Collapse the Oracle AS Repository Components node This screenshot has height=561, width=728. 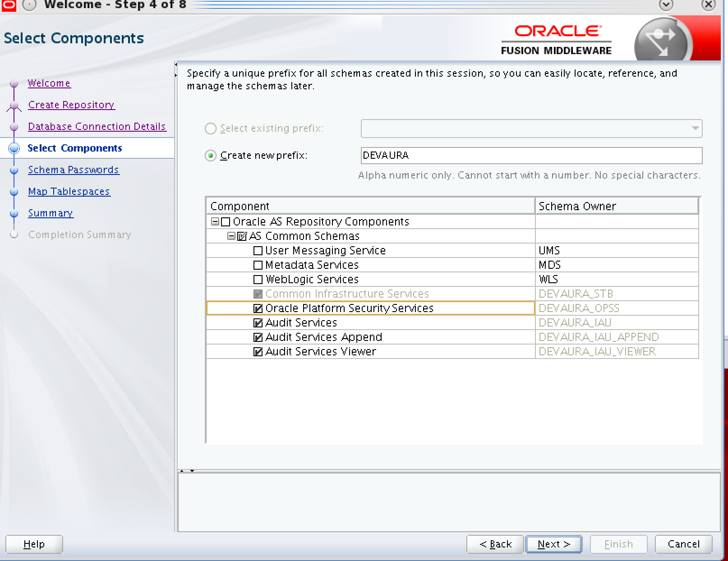pyautogui.click(x=215, y=222)
